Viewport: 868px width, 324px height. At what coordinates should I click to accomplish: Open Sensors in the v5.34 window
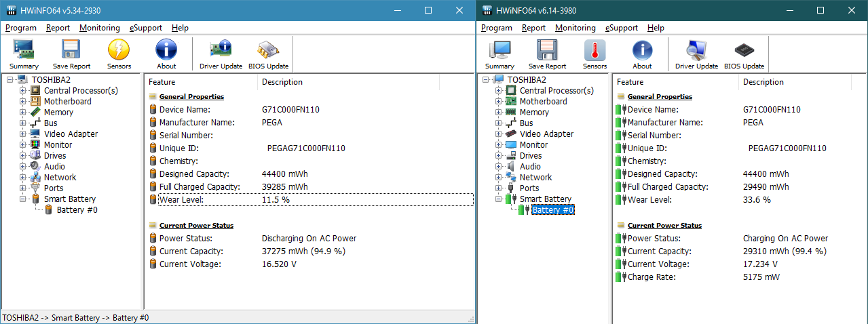point(119,54)
